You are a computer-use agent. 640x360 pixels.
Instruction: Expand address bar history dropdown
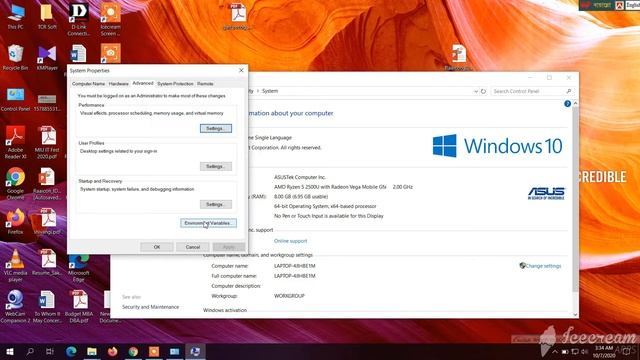(x=476, y=91)
